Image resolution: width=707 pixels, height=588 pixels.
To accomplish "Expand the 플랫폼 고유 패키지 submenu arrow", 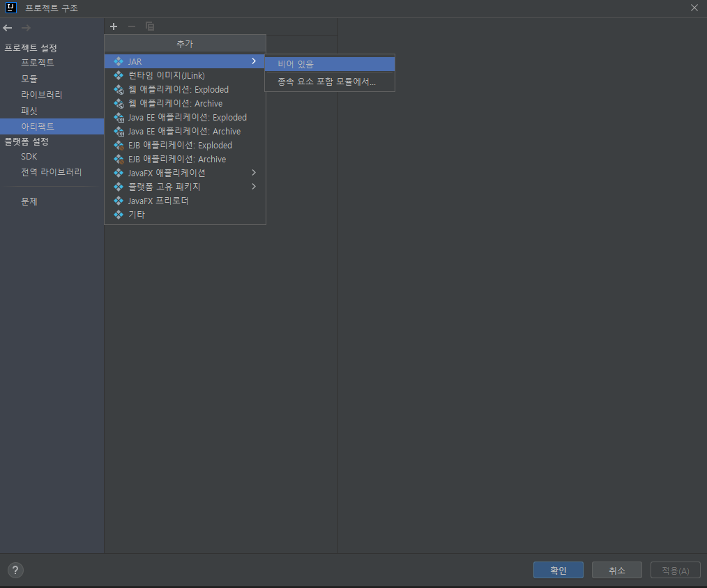I will [254, 187].
